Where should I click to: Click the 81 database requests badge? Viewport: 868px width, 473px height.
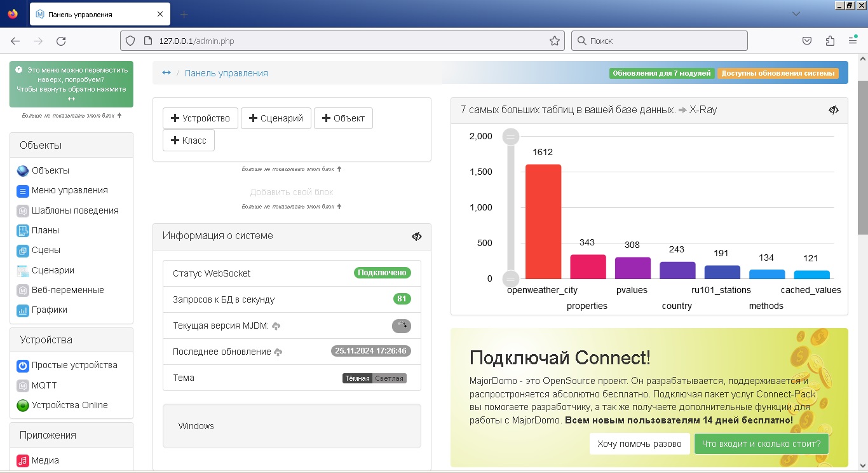click(x=402, y=299)
